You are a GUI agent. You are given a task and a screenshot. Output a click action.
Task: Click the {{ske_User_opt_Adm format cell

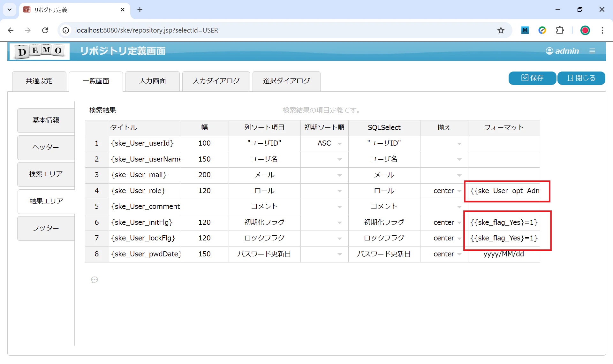tap(504, 191)
